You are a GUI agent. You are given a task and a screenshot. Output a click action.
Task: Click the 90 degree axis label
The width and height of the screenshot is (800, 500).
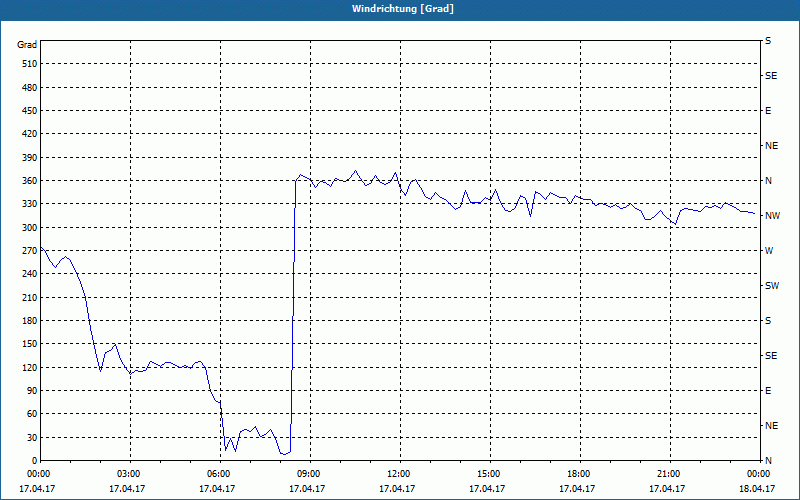tap(32, 390)
